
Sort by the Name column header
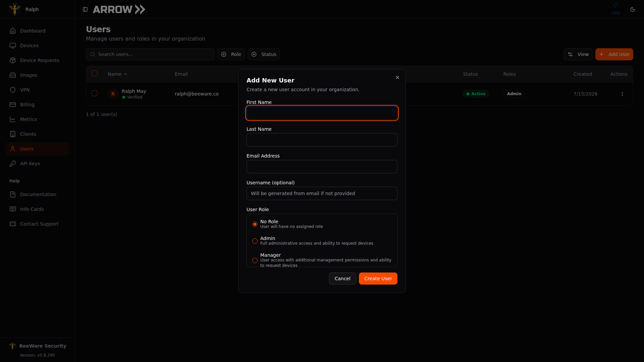(x=117, y=74)
